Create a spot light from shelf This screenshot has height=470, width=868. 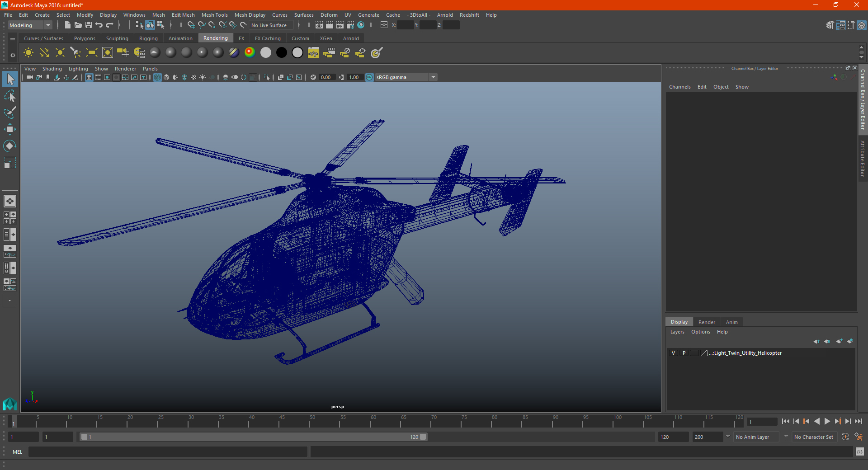(76, 53)
